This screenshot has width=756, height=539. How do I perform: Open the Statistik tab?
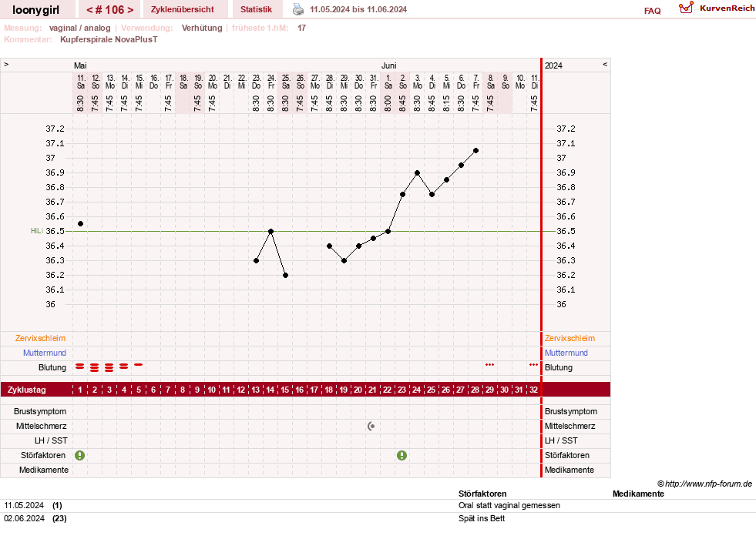click(256, 9)
